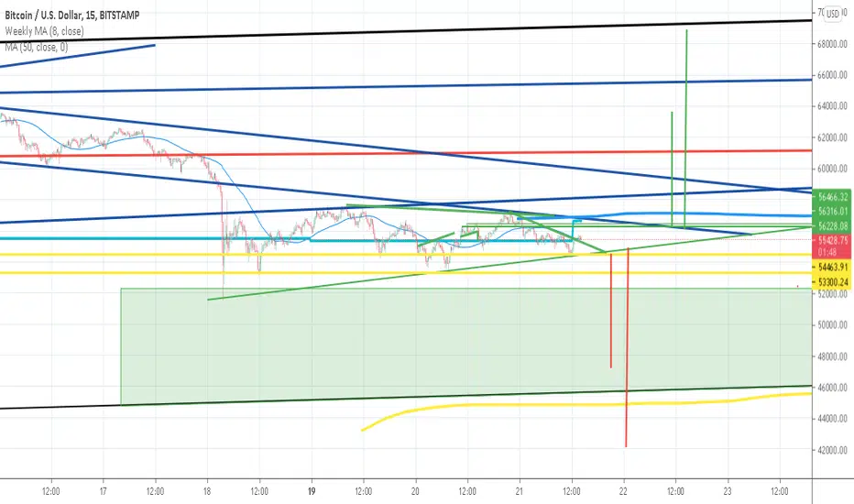Open the USD currency selector
The image size is (854, 504).
tap(833, 14)
